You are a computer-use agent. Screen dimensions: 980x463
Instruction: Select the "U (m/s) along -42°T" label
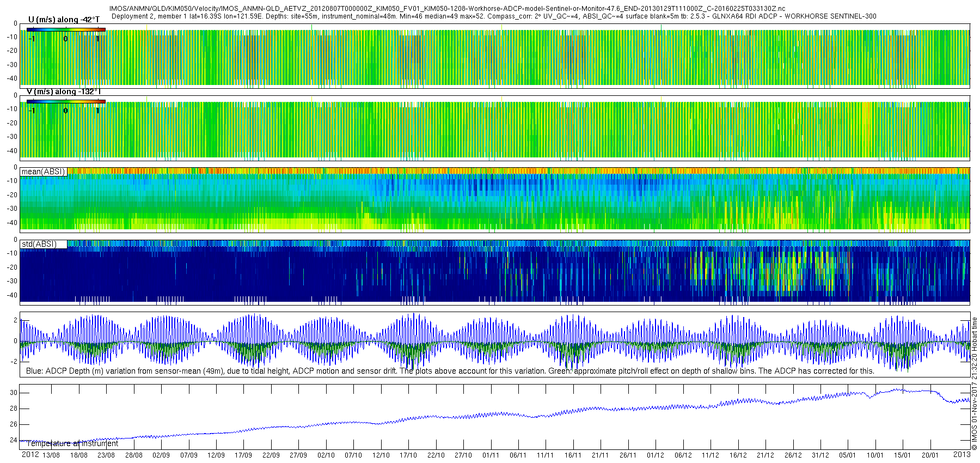click(64, 20)
